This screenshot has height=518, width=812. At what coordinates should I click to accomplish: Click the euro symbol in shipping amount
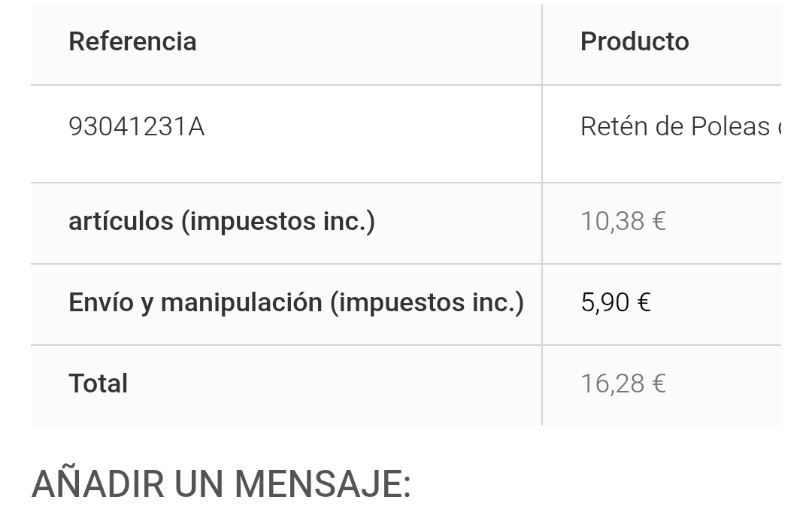(644, 302)
